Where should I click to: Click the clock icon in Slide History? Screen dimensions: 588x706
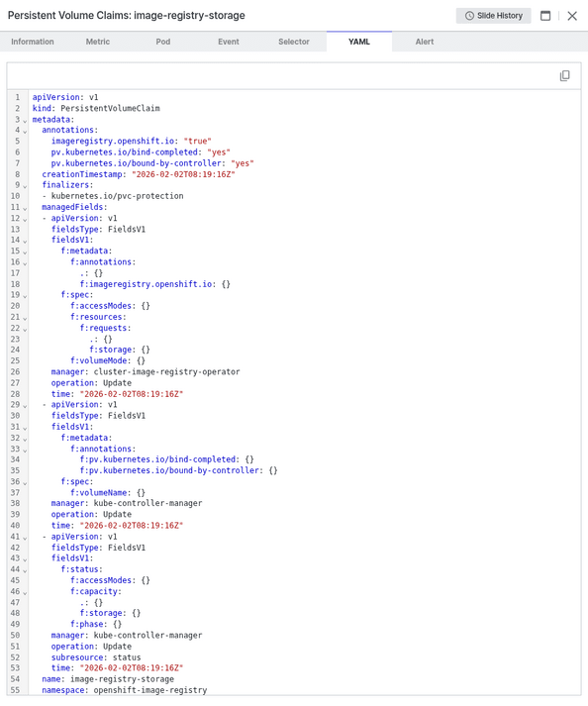[x=469, y=16]
